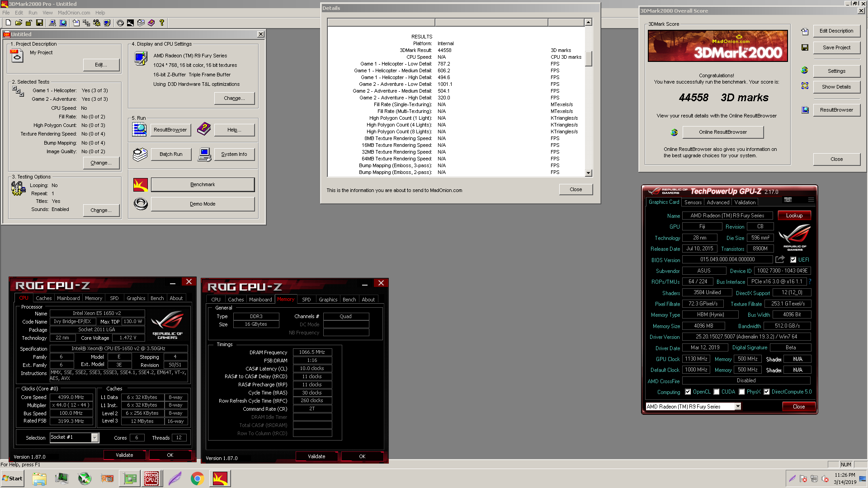This screenshot has height=488, width=868.
Task: Click the ResultBrowser icon in Overall Score window
Action: click(x=805, y=110)
